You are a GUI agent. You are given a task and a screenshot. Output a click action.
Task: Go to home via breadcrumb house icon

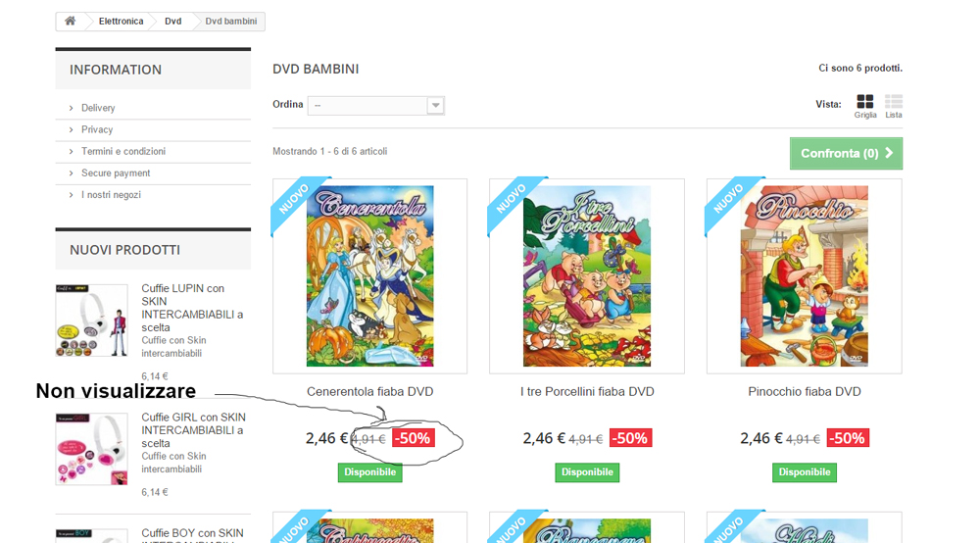point(70,22)
